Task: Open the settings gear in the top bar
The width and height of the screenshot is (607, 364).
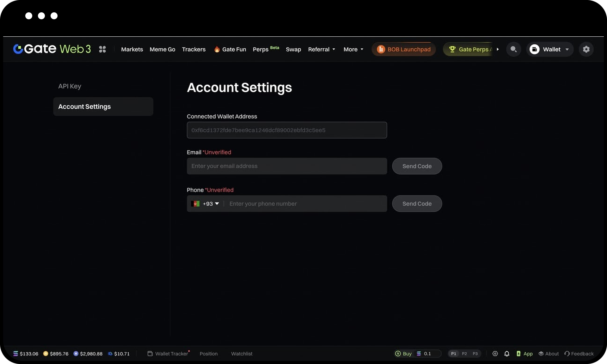Action: 586,49
